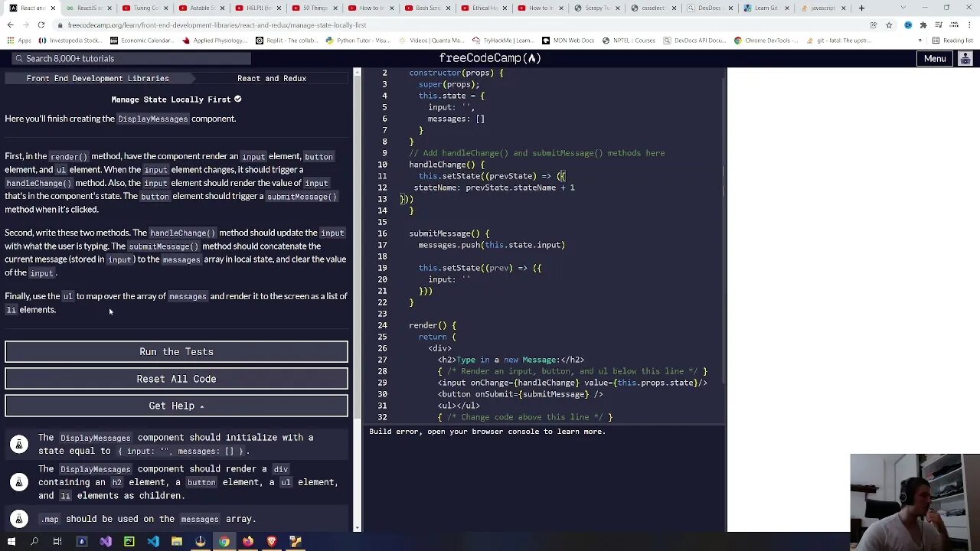
Task: Click the browser forward arrow
Action: (x=26, y=24)
